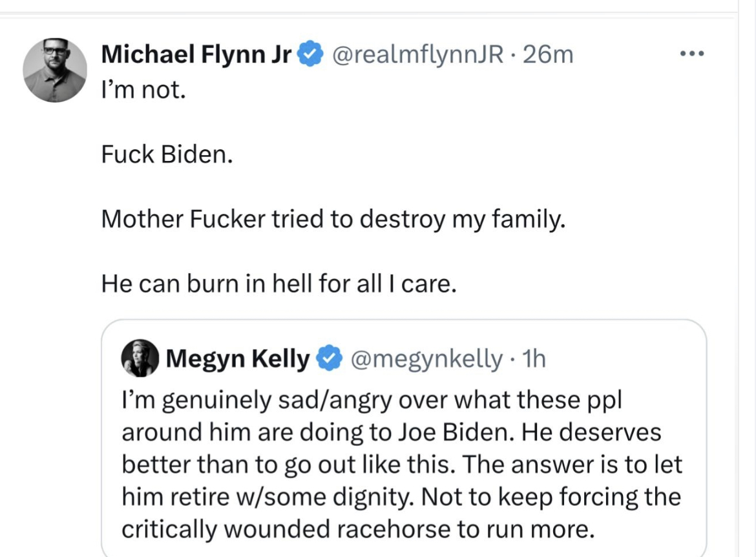Open the tweet's three-dot more options menu
Screen dimensions: 756x557
click(691, 53)
